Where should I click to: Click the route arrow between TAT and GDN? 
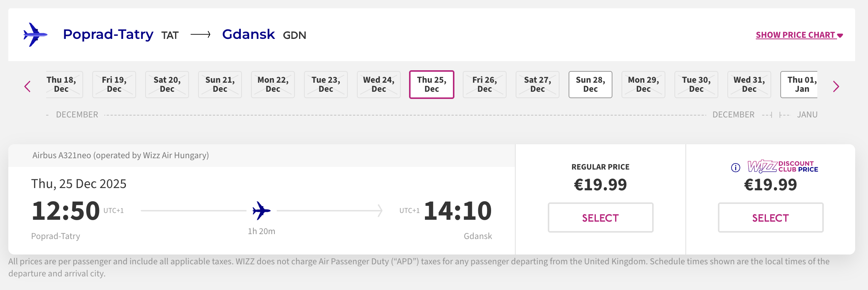[200, 35]
